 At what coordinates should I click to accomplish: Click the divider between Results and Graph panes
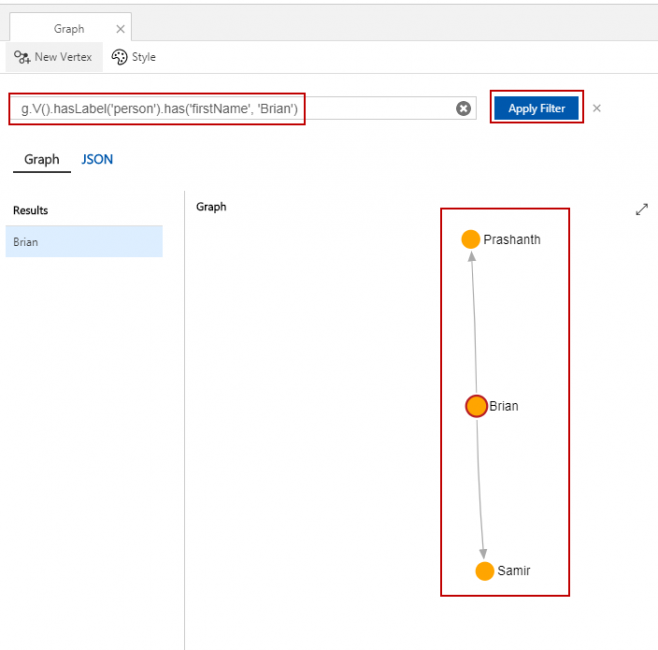[185, 420]
